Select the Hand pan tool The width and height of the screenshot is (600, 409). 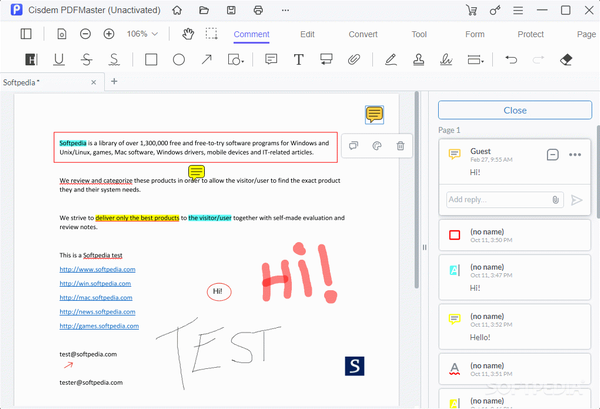point(188,34)
